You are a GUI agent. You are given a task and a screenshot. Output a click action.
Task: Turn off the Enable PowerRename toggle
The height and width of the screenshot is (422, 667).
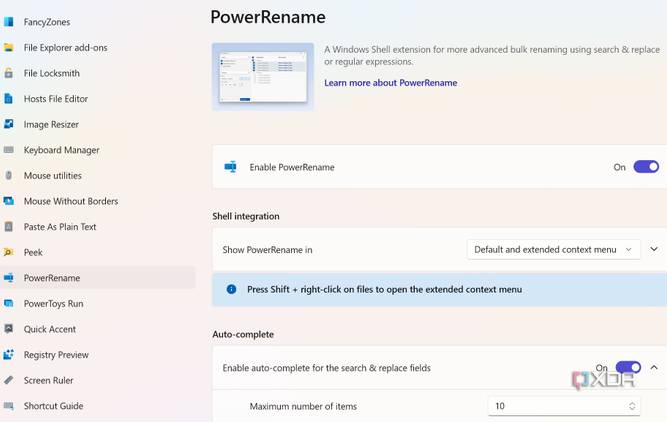(646, 167)
